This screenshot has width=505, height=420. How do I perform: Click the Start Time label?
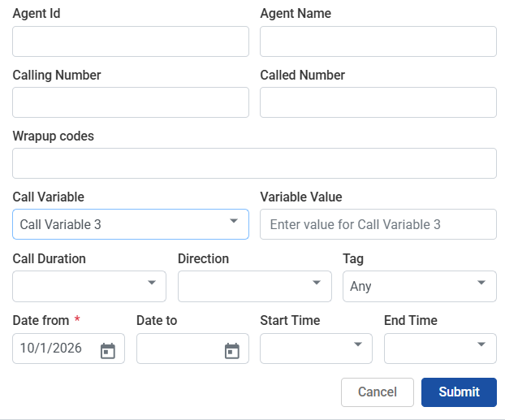pyautogui.click(x=290, y=320)
